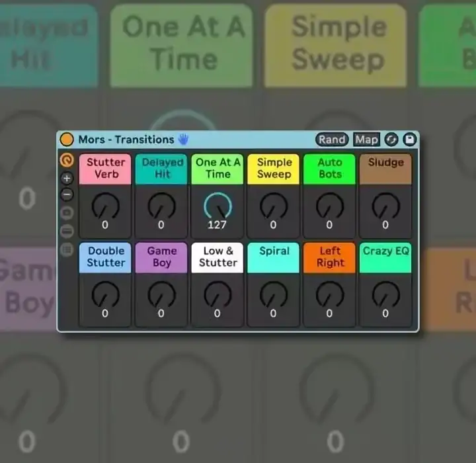The image size is (476, 463).
Task: Click the Simple Sweep macro knob
Action: [x=274, y=206]
